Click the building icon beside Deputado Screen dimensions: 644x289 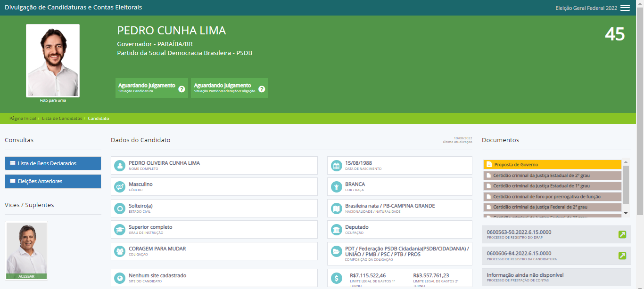336,229
